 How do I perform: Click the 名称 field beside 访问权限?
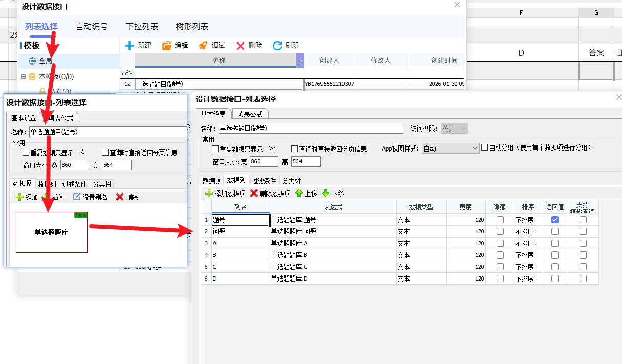[311, 129]
